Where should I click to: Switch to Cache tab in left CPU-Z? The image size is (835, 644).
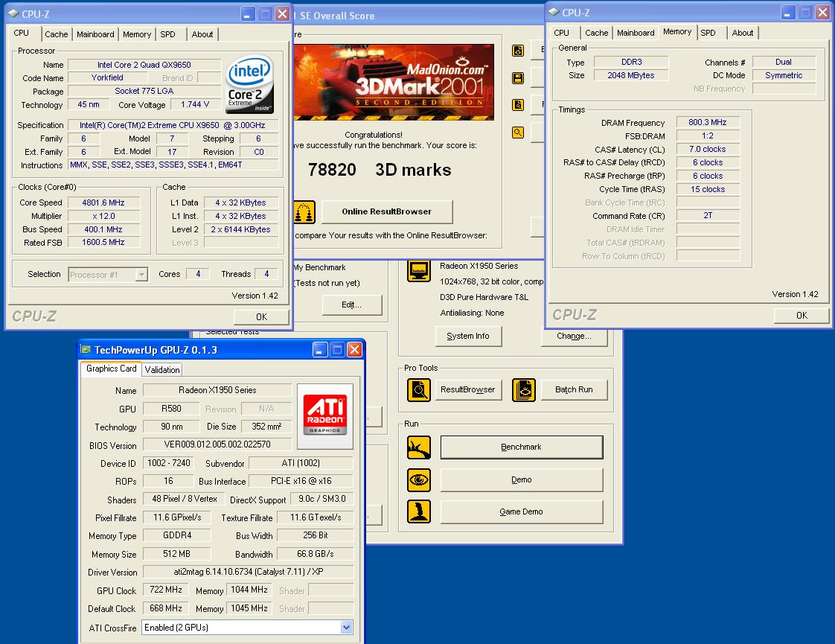click(56, 34)
